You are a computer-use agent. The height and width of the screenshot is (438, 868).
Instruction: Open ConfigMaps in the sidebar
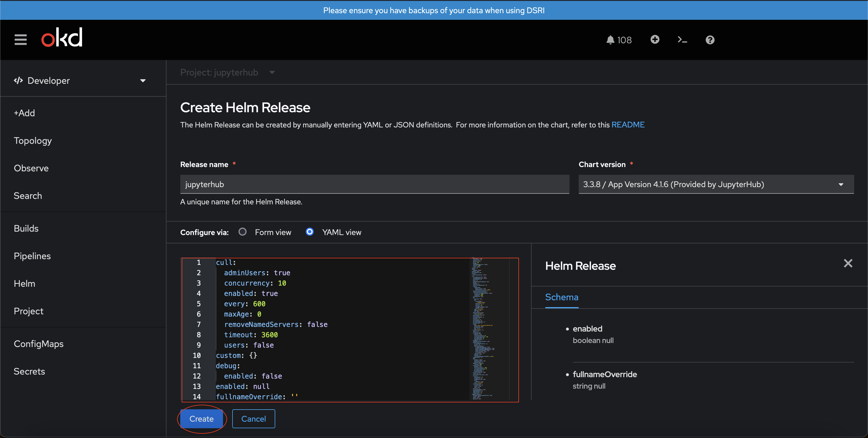click(38, 344)
